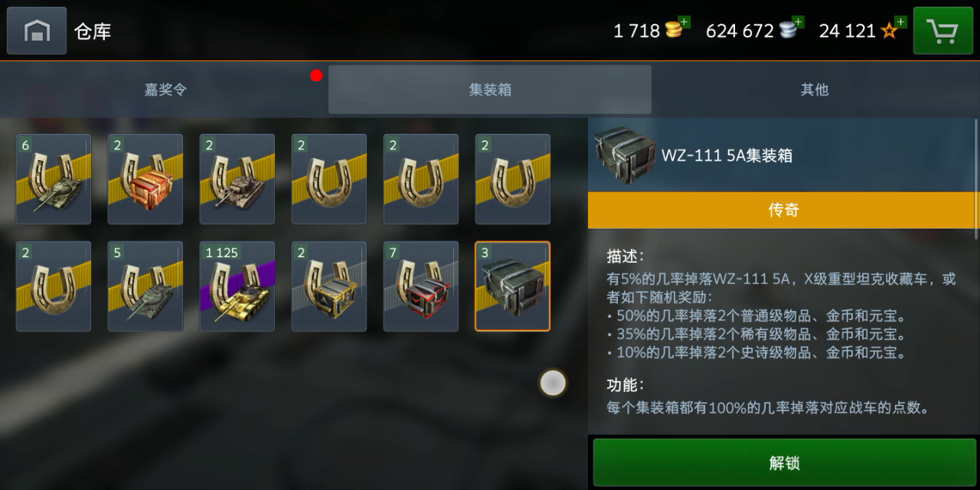Viewport: 980px width, 490px height.
Task: Click the green 解锁 unlock button
Action: click(785, 462)
